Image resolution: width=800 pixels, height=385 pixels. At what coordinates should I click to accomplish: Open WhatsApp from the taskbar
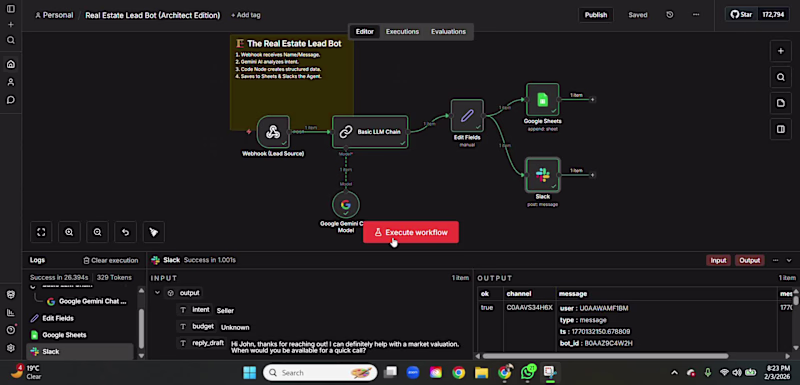[529, 373]
